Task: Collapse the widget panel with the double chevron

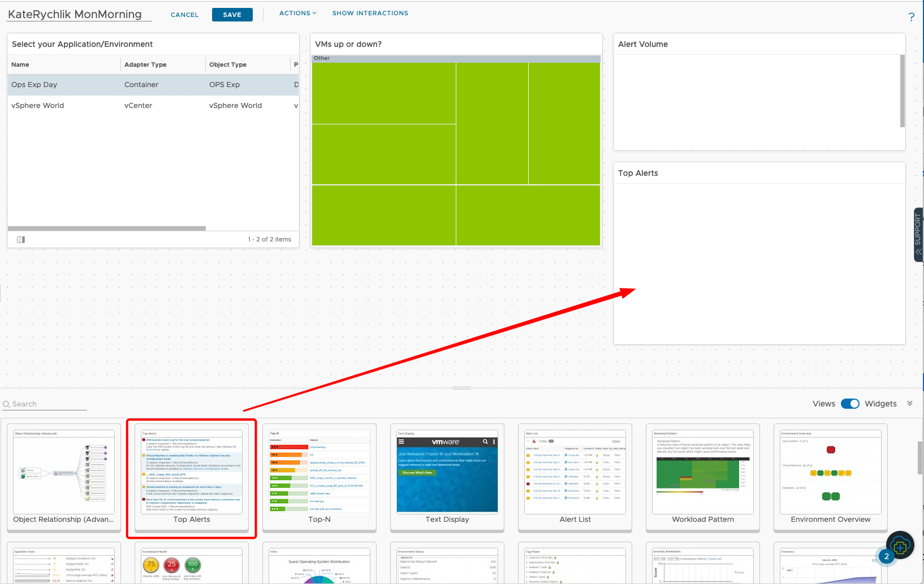Action: point(910,403)
